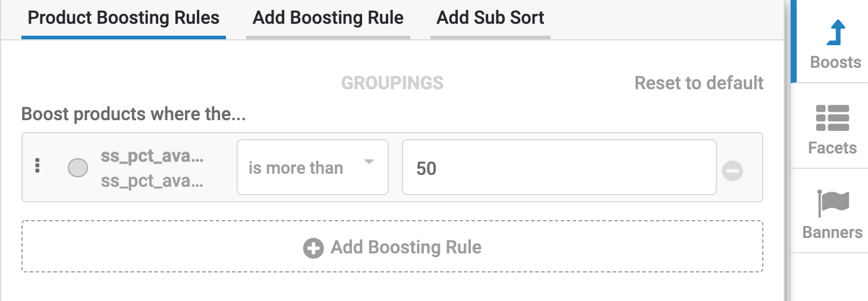Click the value field containing 50
Screen dimensions: 868x301
pyautogui.click(x=559, y=168)
